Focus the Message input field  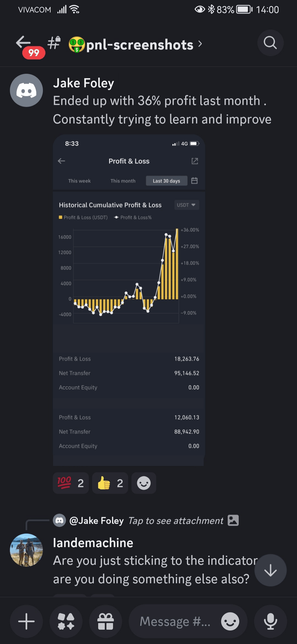[175, 621]
